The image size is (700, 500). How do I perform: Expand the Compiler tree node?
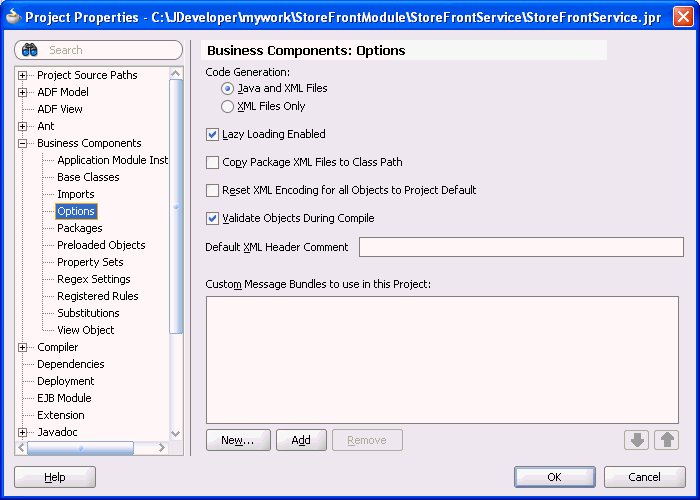(22, 347)
